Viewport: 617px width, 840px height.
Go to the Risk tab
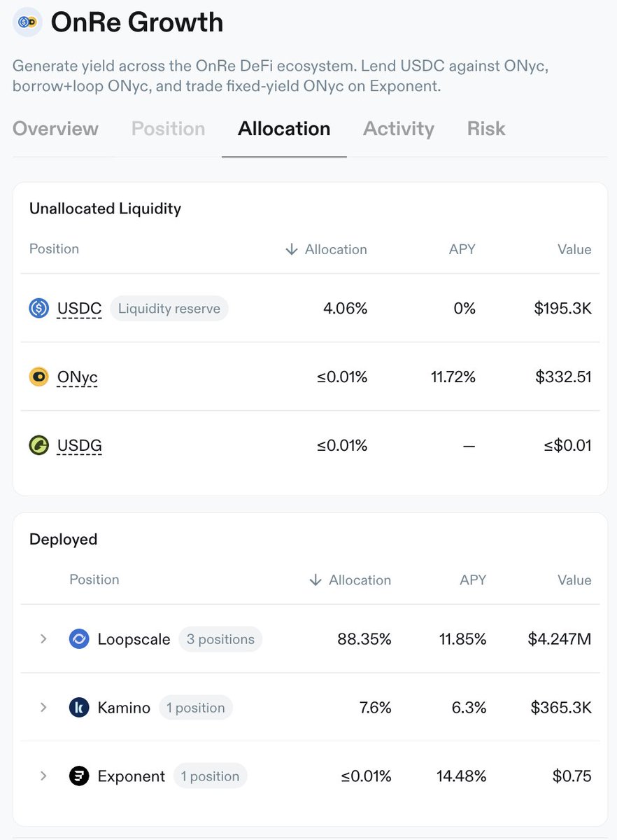[486, 129]
